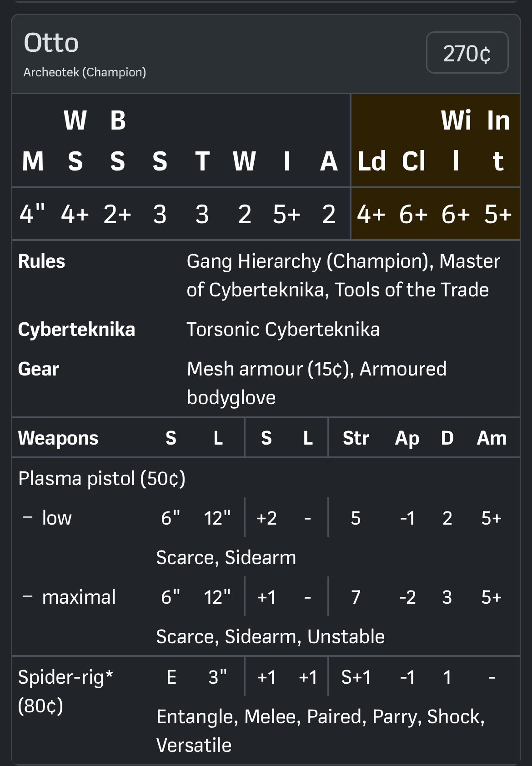Click the Ld stat header
This screenshot has height=766, width=532.
371,161
